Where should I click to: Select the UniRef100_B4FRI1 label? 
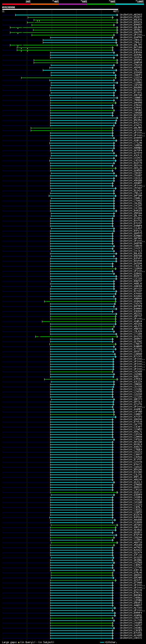click(x=131, y=50)
